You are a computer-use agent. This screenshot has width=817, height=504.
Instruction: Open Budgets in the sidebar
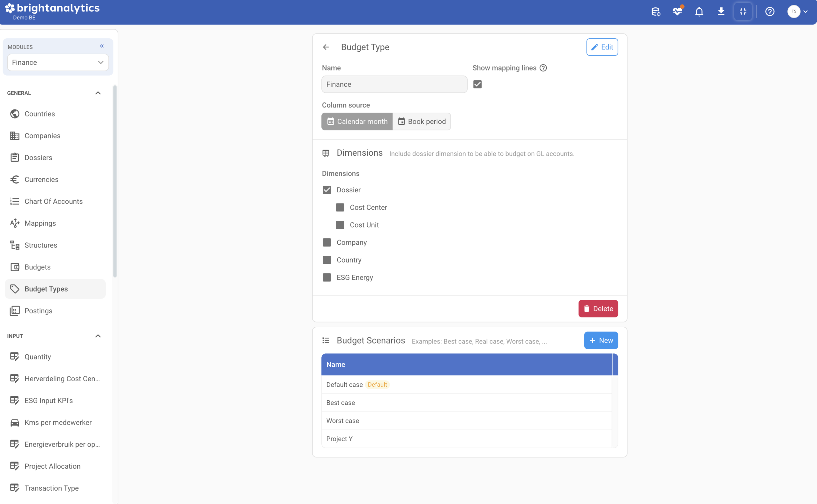55,267
